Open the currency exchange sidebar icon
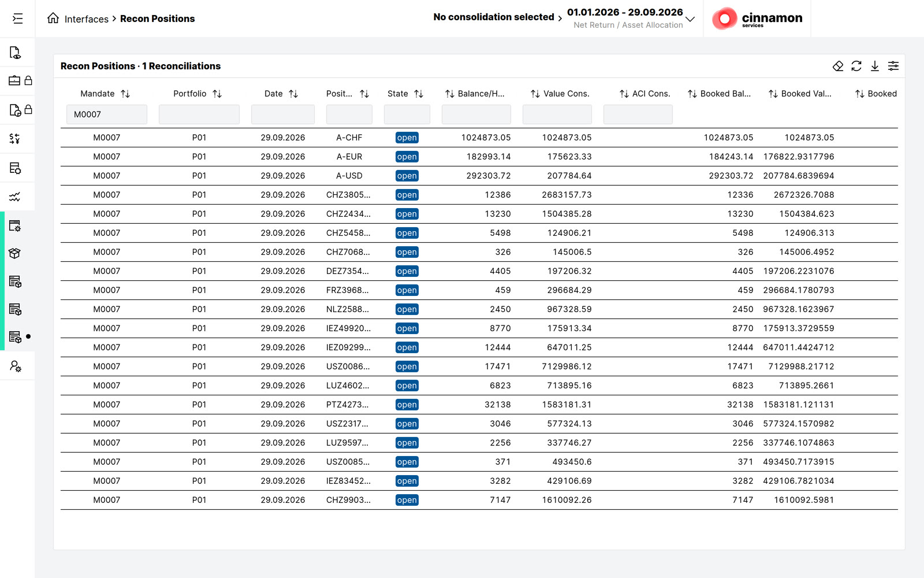The image size is (924, 578). (15, 139)
